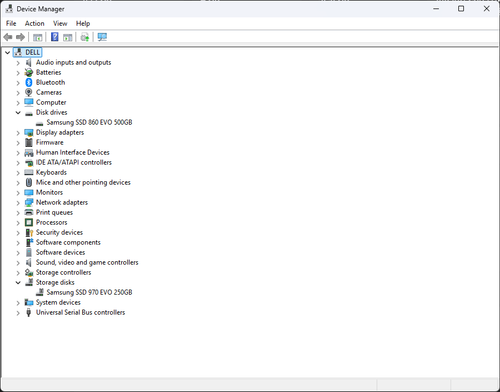Select the Software components label
The image size is (500, 392).
(68, 242)
